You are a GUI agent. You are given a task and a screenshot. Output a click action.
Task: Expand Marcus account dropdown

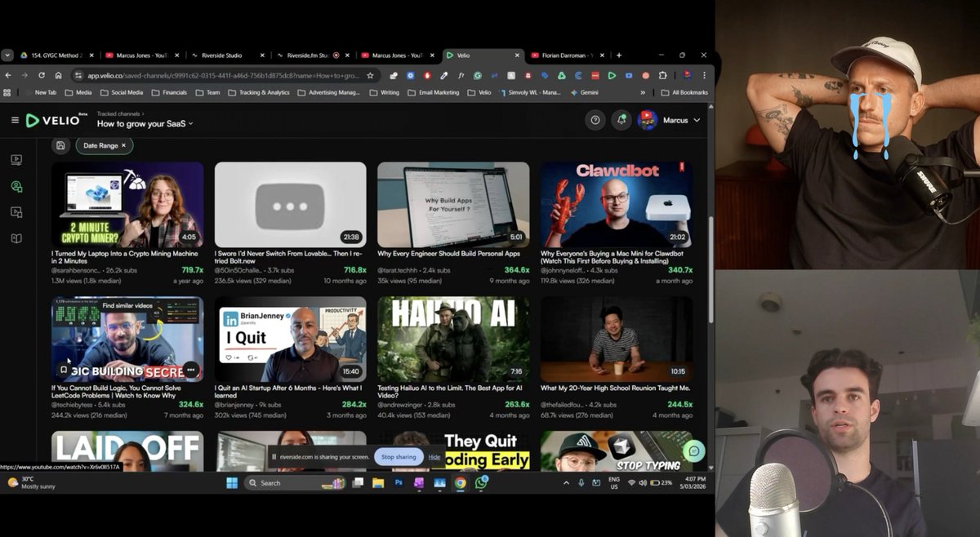pos(697,120)
